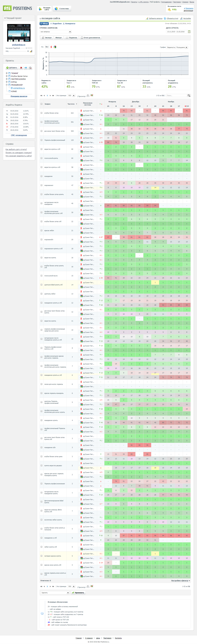Collapse the PROHAIRSHOP tree node
The width and height of the screenshot is (197, 644).
pyautogui.click(x=7, y=85)
